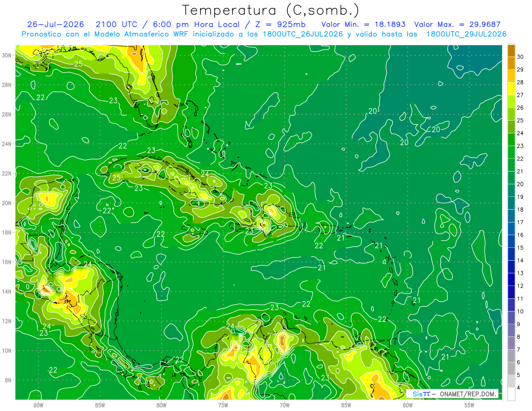Click the gray color scale swatch between 5 and 6
532x411 pixels.
512,368
